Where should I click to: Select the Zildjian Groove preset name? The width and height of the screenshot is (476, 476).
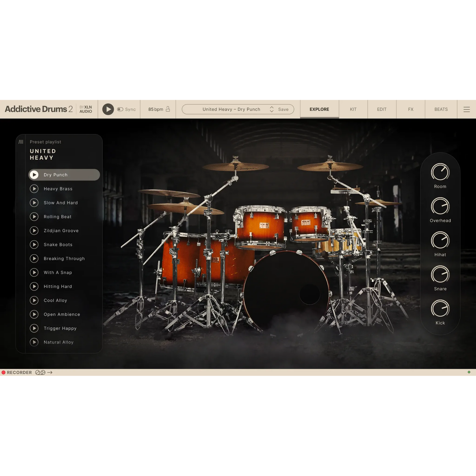tap(61, 231)
